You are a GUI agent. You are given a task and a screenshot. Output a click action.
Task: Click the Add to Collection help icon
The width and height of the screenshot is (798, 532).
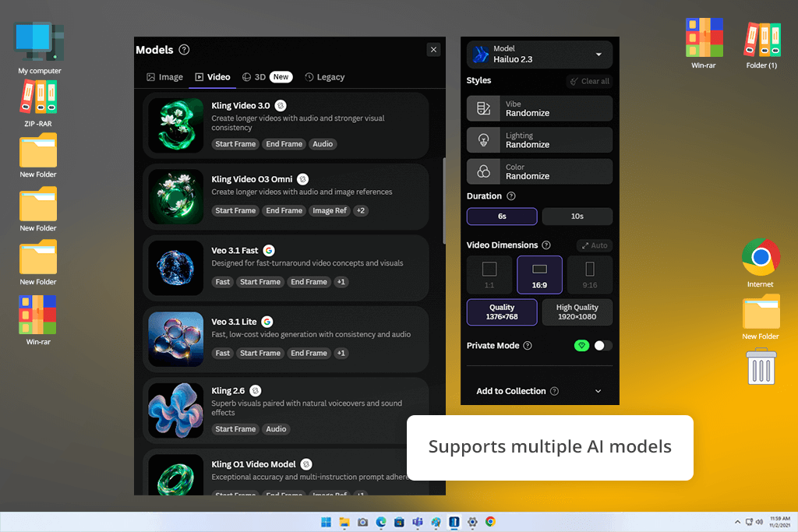tap(554, 391)
